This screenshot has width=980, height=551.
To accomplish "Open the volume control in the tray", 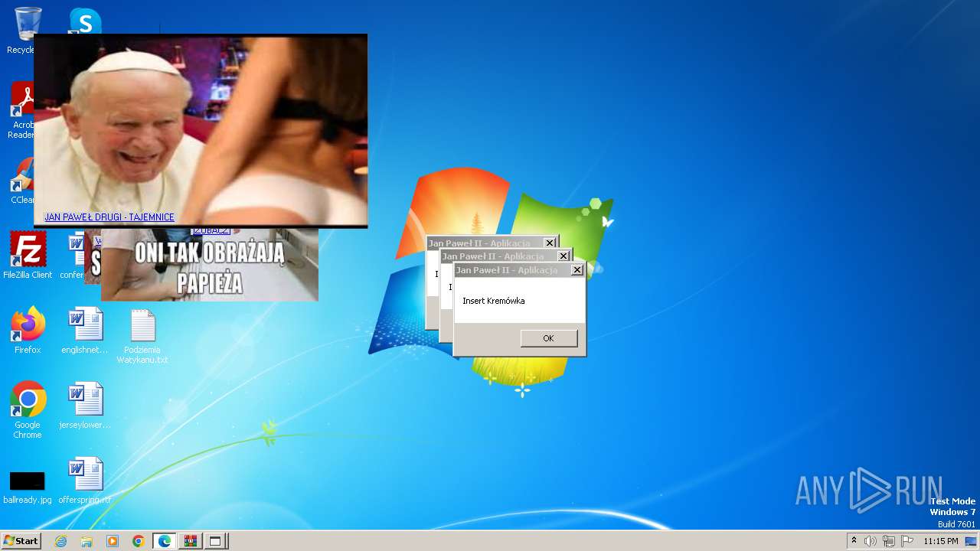I will pyautogui.click(x=871, y=541).
